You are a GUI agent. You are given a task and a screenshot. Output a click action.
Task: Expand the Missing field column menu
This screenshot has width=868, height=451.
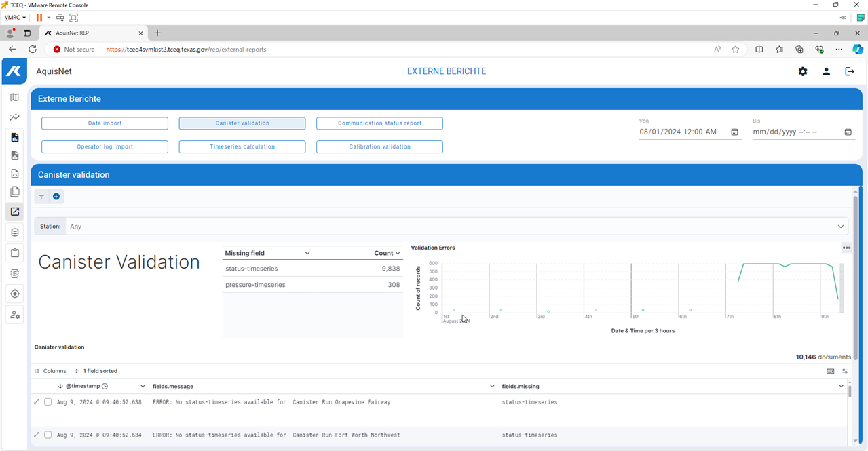point(307,253)
